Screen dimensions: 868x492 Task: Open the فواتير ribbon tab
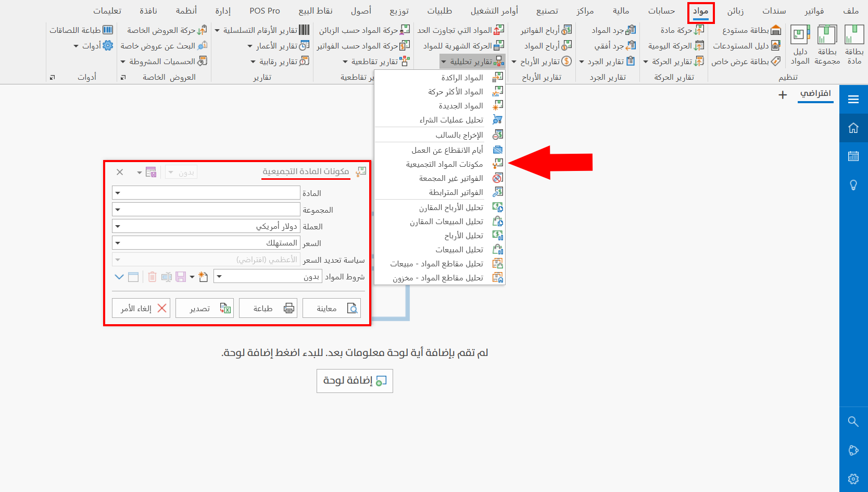coord(814,11)
